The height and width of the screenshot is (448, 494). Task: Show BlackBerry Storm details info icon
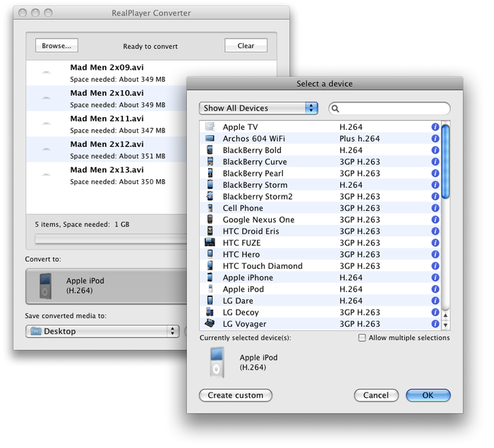[435, 185]
